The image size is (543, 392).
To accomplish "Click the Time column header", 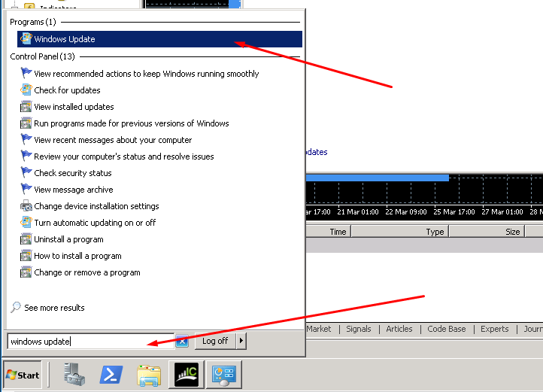I will 329,232.
